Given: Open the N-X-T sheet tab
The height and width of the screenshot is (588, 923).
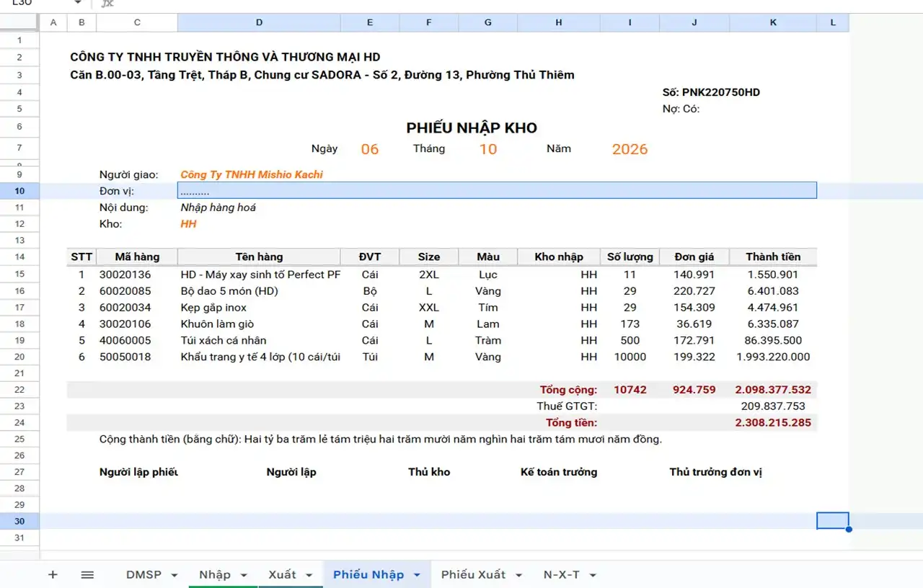Looking at the screenshot, I should pyautogui.click(x=562, y=574).
